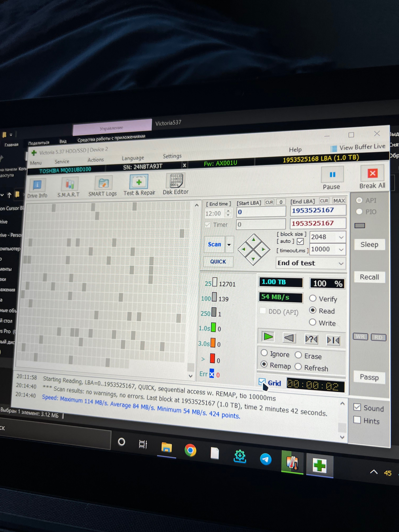399x532 pixels.
Task: Open the Help menu
Action: click(x=295, y=150)
